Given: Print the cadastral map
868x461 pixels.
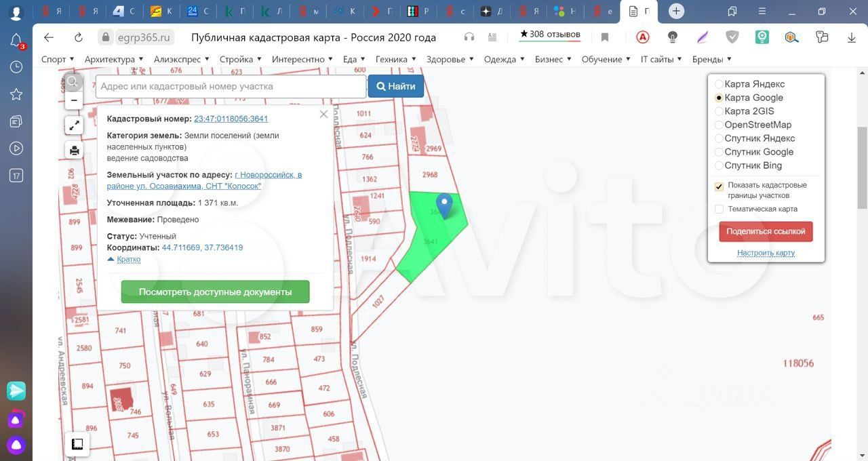Looking at the screenshot, I should [74, 151].
